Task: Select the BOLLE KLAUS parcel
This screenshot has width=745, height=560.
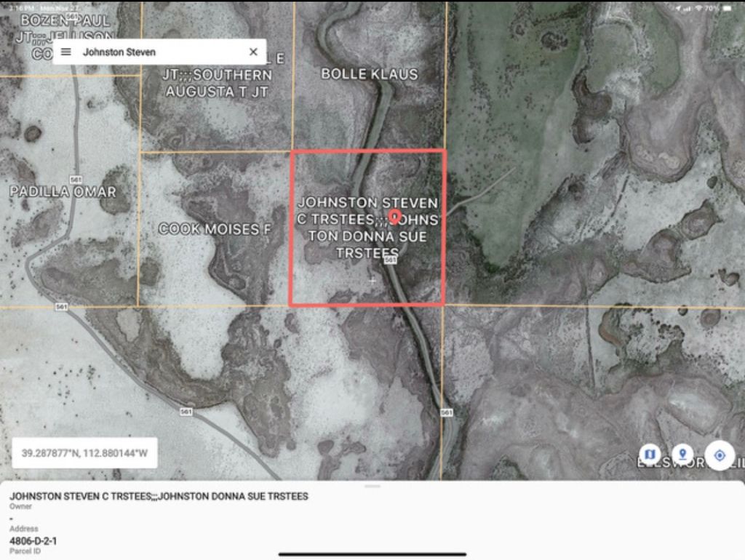Action: (x=370, y=74)
